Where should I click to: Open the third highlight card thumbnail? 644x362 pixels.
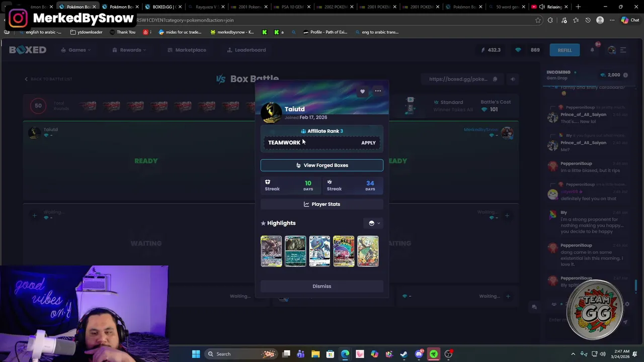tap(319, 251)
